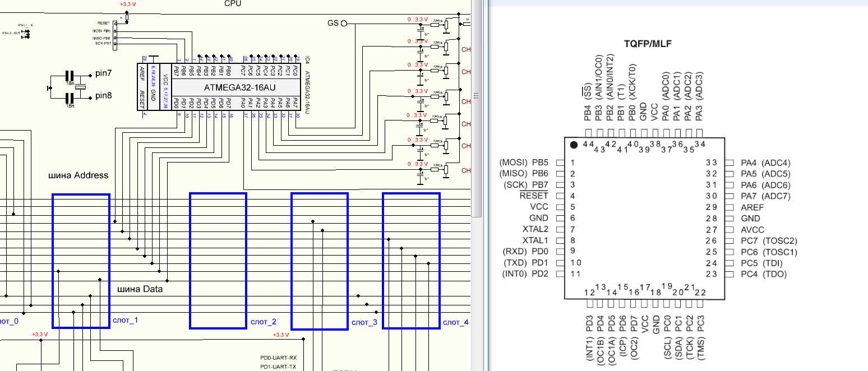868x371 pixels.
Task: Click the слот_1 blue rectangle
Action: tap(81, 261)
